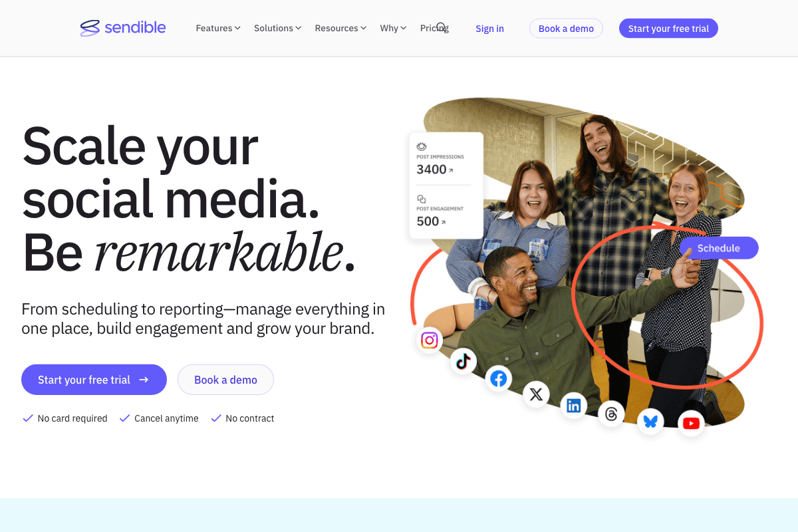Open the YouTube icon

(x=691, y=423)
